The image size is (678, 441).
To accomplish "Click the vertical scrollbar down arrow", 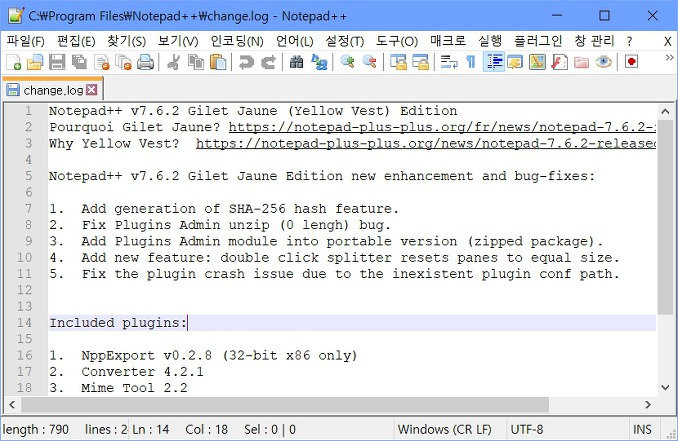I will point(665,387).
